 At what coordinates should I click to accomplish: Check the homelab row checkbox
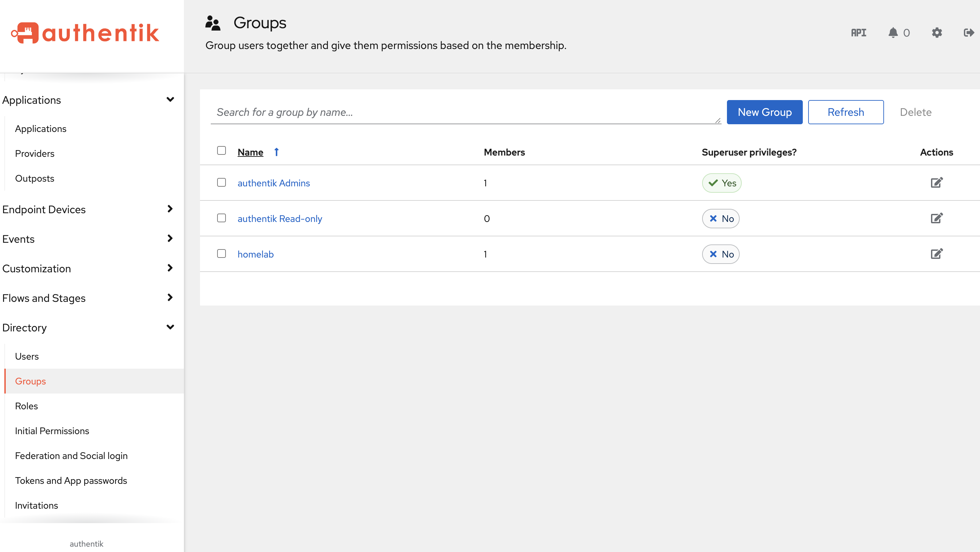click(x=222, y=254)
